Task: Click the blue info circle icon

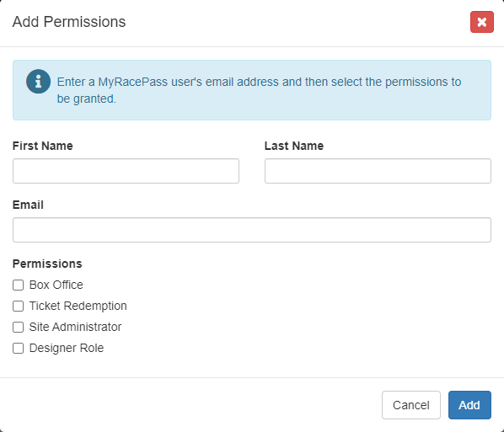Action: 38,81
